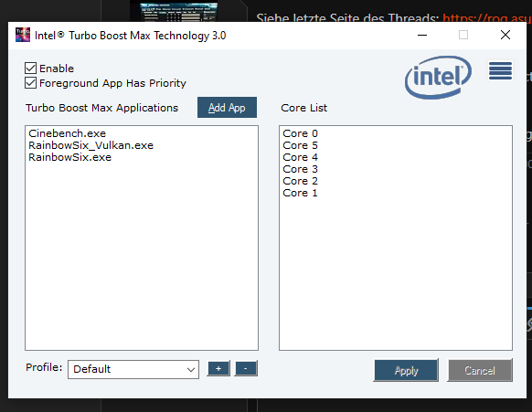Add a new profile with plus button
The width and height of the screenshot is (532, 412).
(218, 369)
